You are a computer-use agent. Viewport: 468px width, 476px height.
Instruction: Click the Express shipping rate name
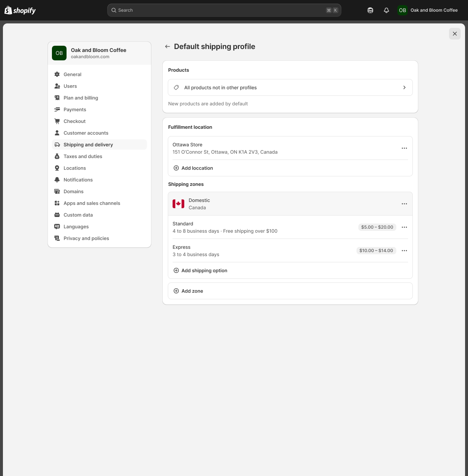181,247
